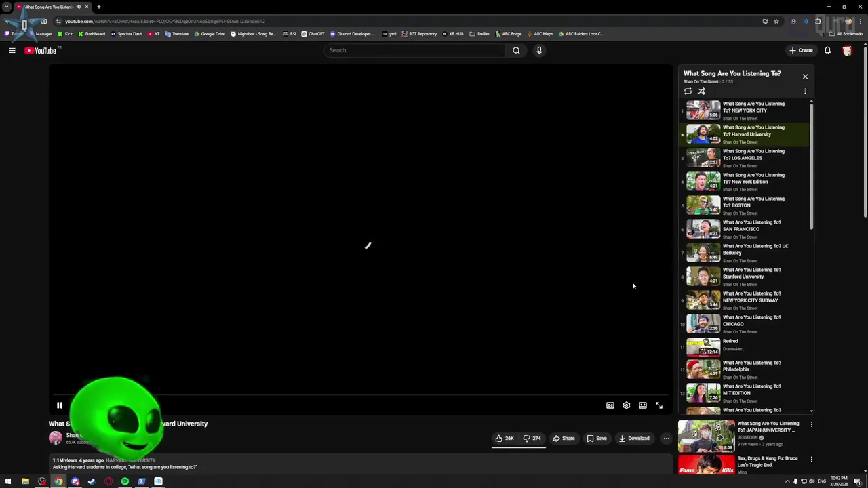Go to YouTube home via logo
Screen dimensions: 868x488
coord(41,50)
